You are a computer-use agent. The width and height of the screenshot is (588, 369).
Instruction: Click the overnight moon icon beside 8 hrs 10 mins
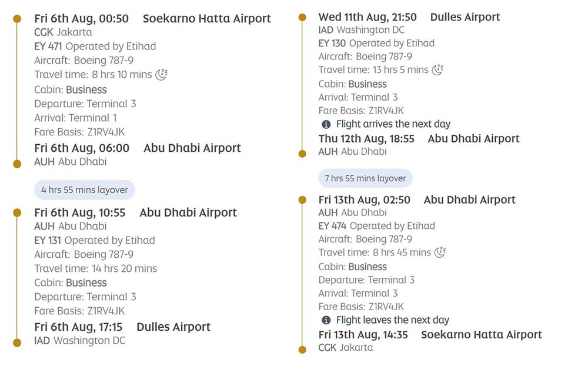tap(162, 74)
